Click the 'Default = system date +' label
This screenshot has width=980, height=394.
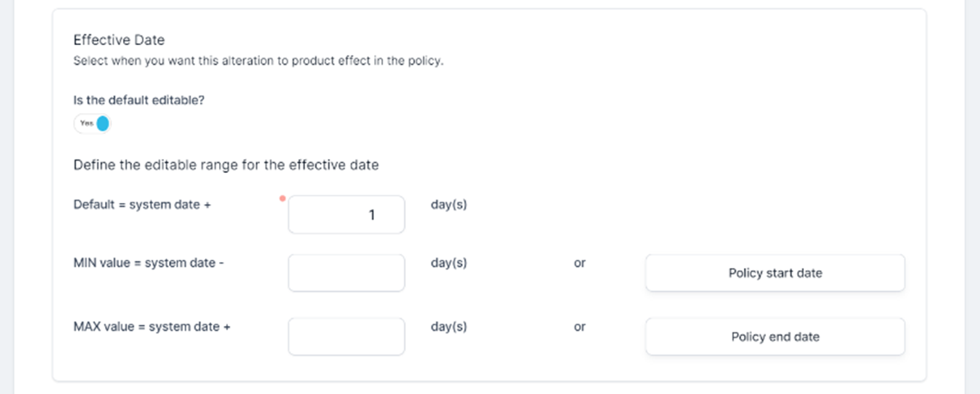click(x=142, y=205)
